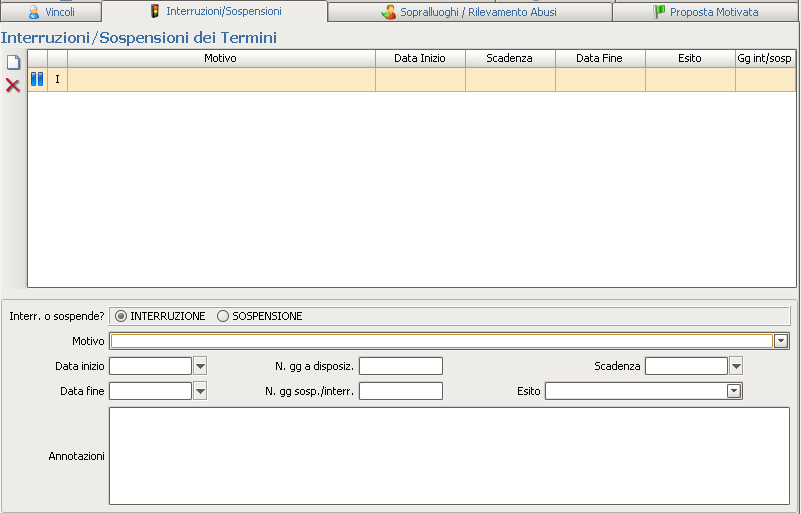Click the N. gg sosp./interr. field
801x514 pixels.
click(x=401, y=391)
